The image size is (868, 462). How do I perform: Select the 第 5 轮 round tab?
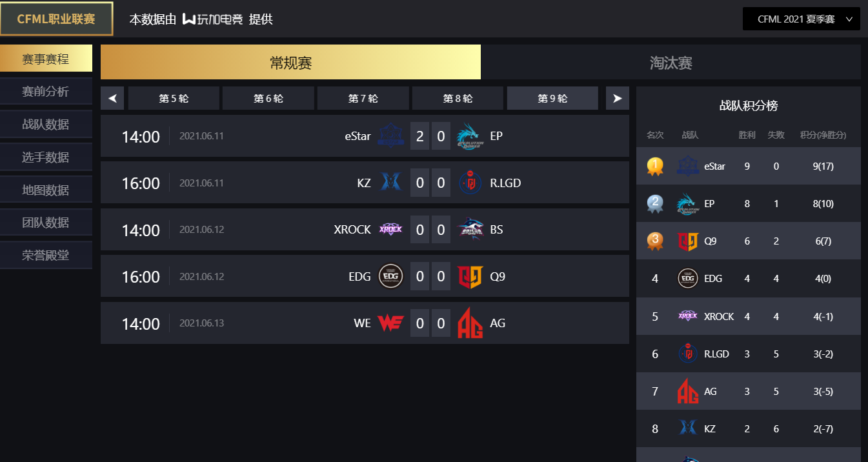click(174, 98)
